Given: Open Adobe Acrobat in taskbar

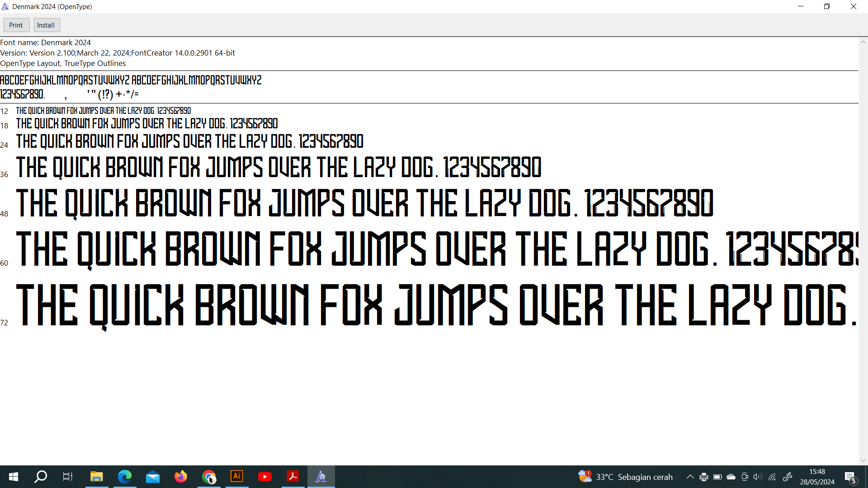Looking at the screenshot, I should point(293,477).
